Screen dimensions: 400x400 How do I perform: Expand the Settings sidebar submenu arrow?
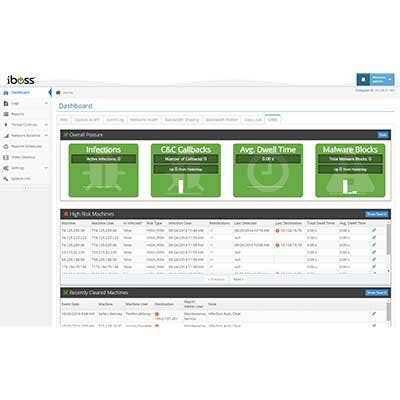click(46, 168)
